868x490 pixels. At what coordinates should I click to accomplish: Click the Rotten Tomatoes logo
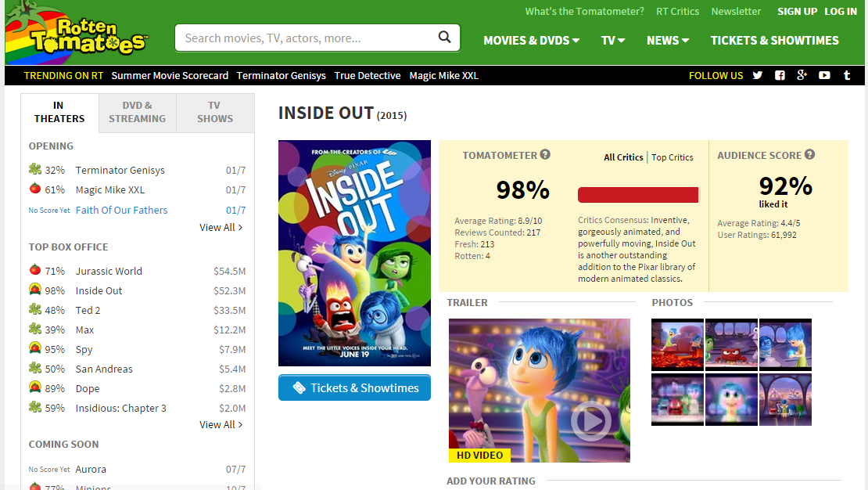[x=76, y=32]
